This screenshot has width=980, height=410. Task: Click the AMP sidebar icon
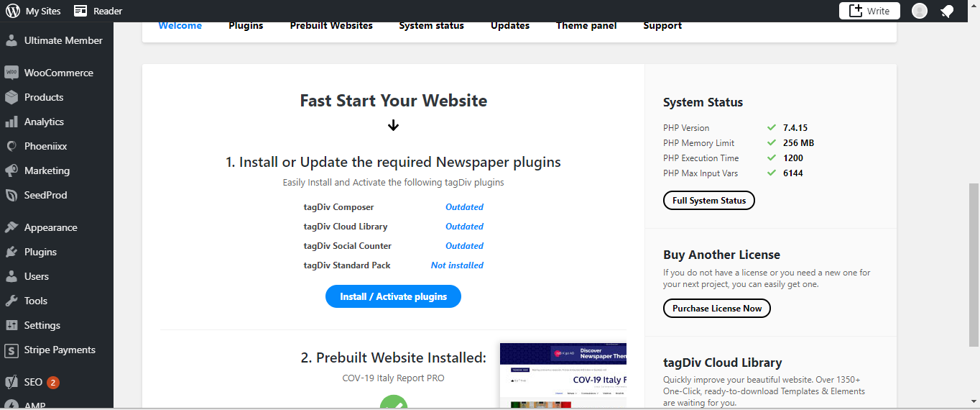point(11,405)
